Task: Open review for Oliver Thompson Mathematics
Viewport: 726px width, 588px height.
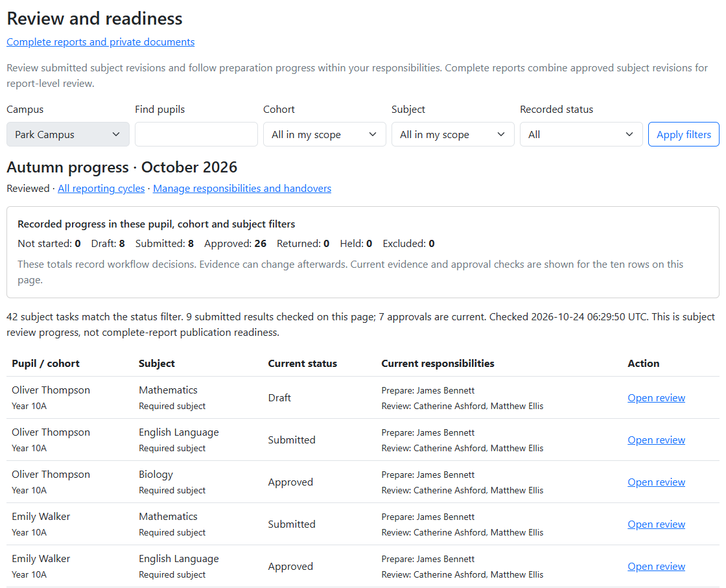Action: (656, 397)
